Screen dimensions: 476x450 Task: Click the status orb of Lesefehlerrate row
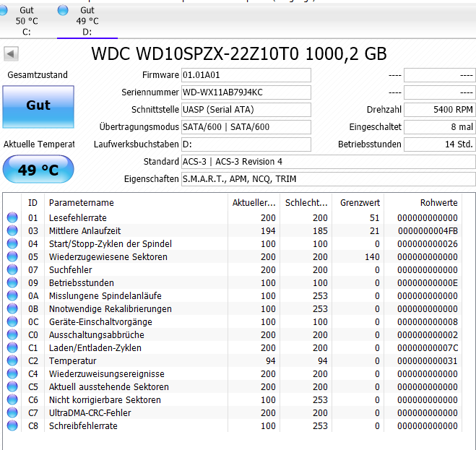[x=12, y=217]
